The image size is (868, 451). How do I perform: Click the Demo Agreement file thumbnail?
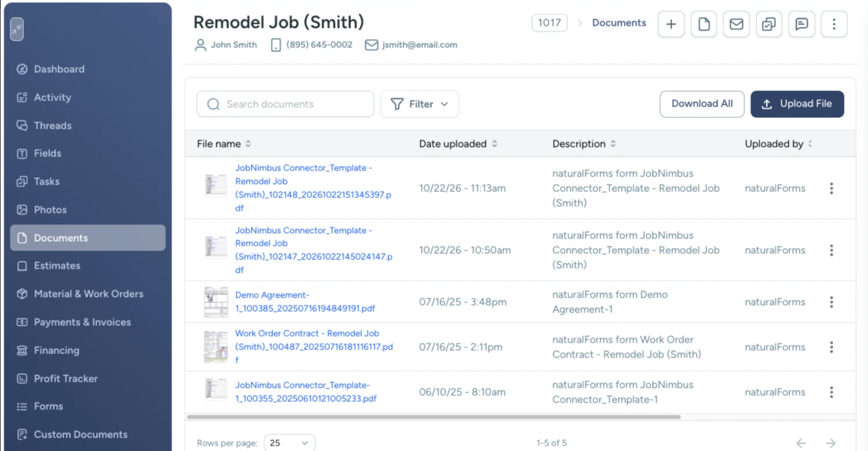(x=216, y=302)
